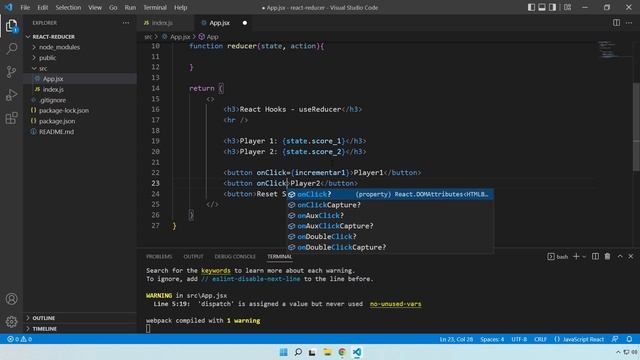Select the bash terminal entry
The height and width of the screenshot is (360, 640).
click(558, 257)
